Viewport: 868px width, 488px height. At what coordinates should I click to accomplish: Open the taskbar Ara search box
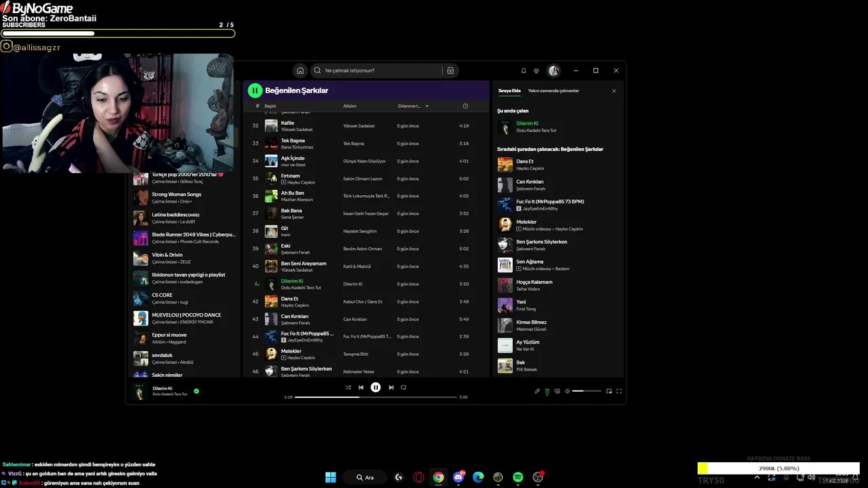point(366,477)
